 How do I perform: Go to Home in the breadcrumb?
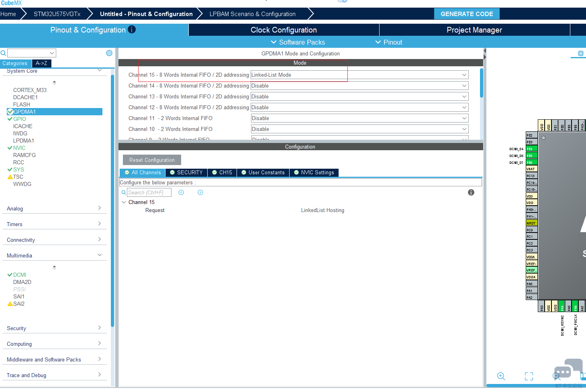coord(8,14)
